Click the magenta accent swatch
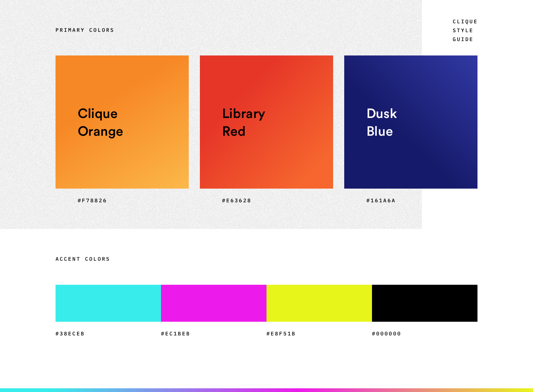 [214, 303]
